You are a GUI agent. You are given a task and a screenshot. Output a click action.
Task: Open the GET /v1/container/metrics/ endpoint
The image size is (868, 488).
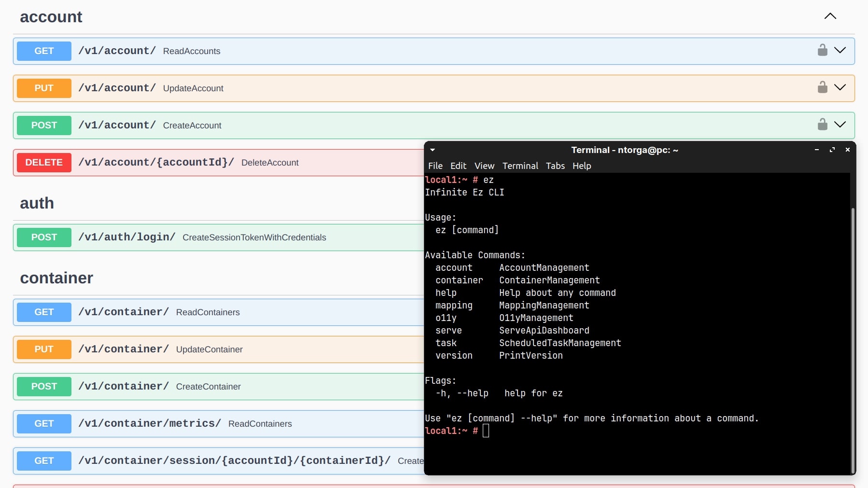(150, 424)
